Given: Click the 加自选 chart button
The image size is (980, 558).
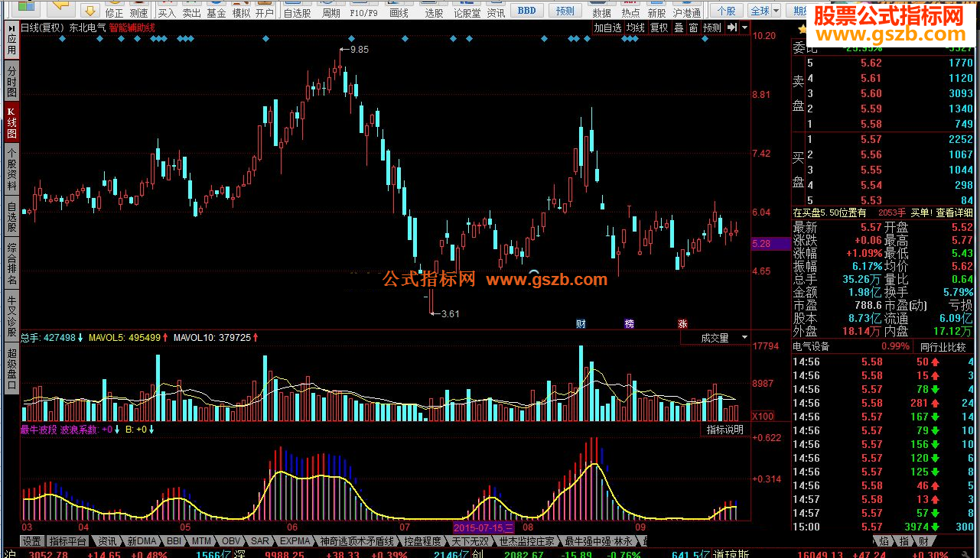Looking at the screenshot, I should coord(608,28).
